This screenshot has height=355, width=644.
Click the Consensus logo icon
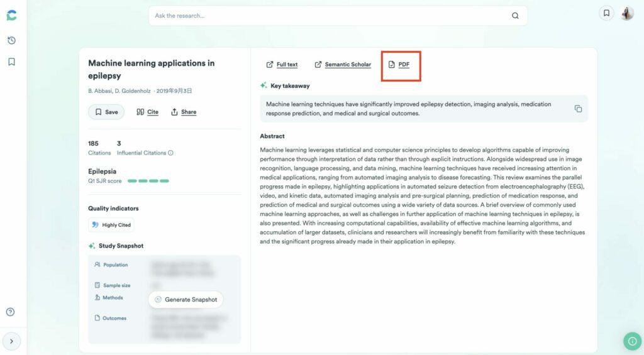point(11,15)
